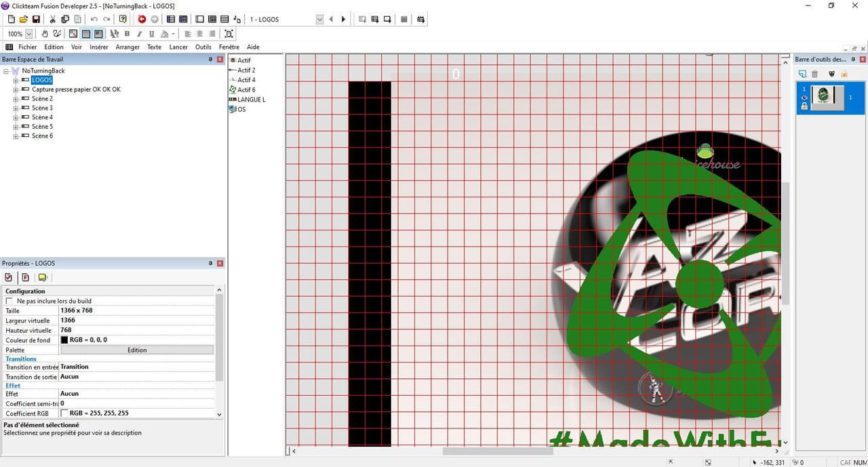Close the Propriétés panel

coord(220,263)
